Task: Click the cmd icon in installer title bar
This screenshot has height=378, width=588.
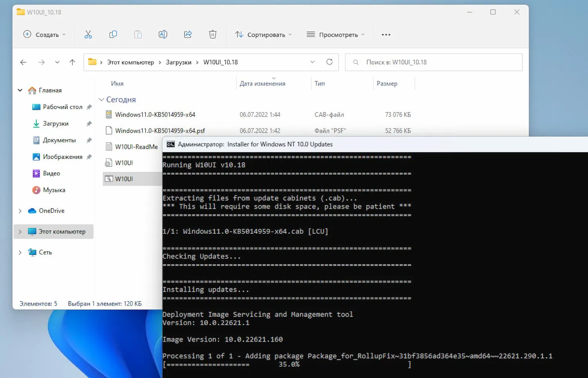Action: (171, 144)
